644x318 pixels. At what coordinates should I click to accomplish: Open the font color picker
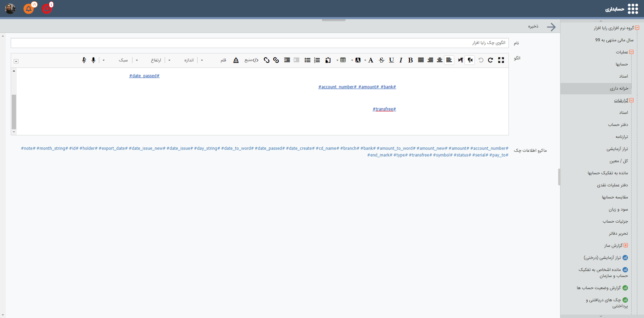coord(371,60)
